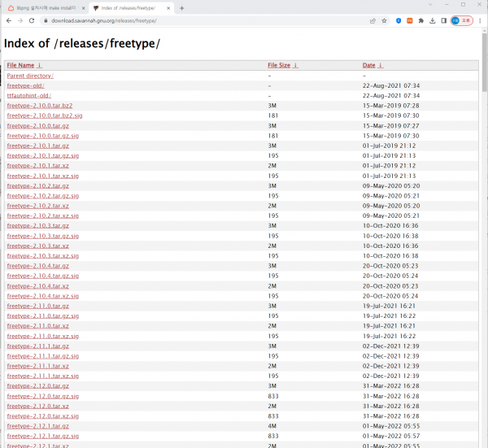Open the tab search chevron
Screen dimensions: 488x448
pos(430,4)
